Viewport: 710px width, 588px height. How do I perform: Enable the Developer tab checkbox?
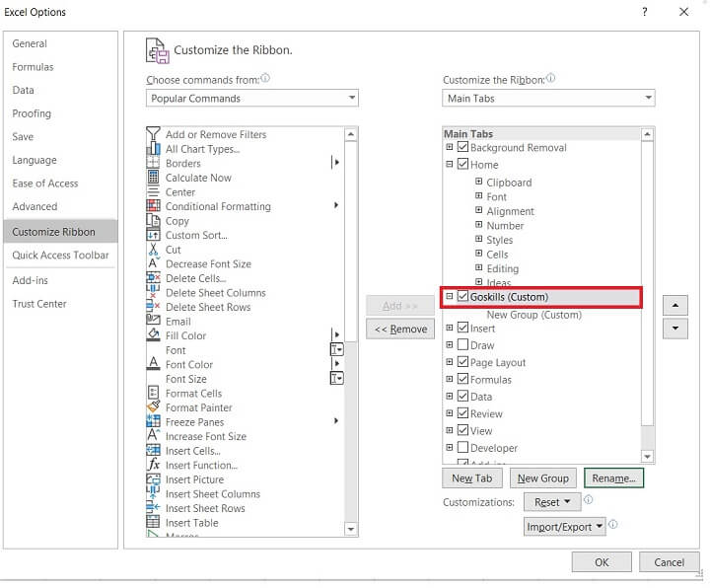point(463,448)
